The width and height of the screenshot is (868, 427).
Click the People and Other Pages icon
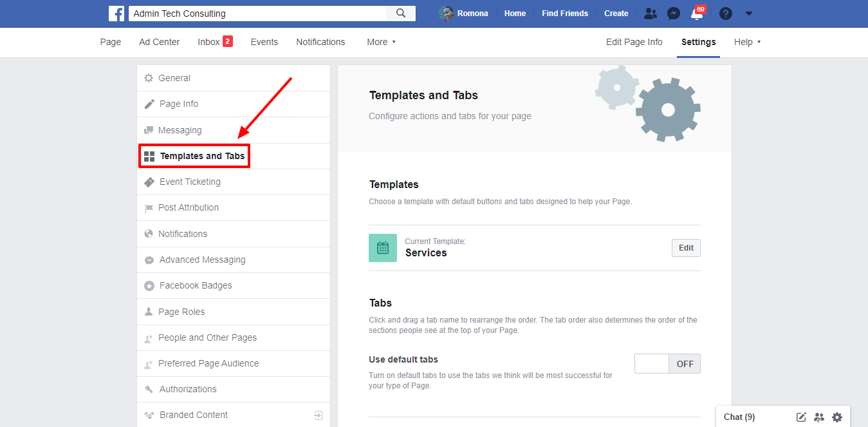tap(149, 338)
